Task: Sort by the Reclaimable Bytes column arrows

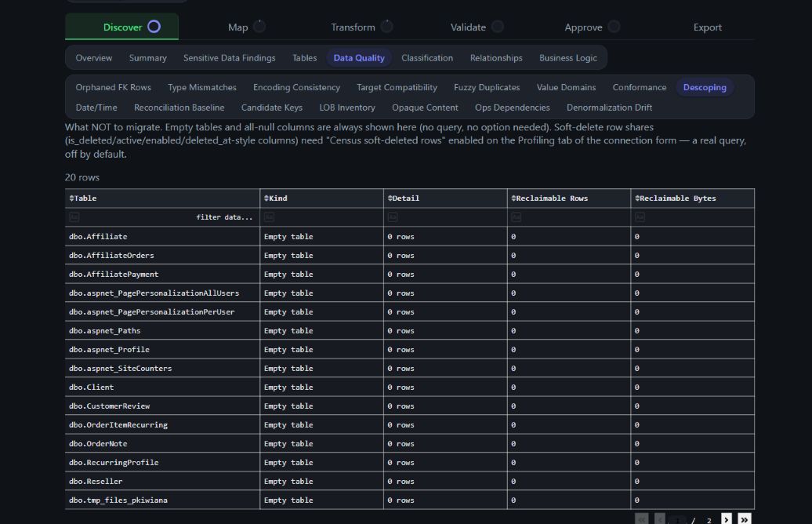Action: (637, 198)
